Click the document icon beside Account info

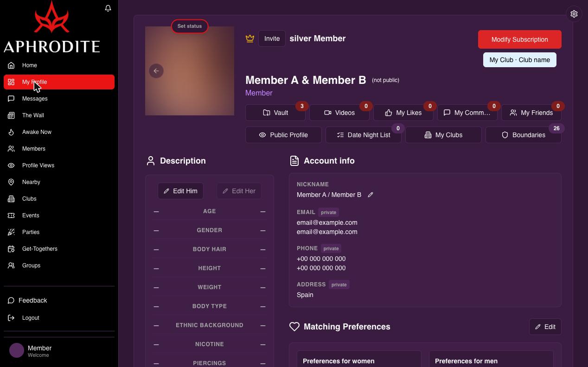[294, 161]
